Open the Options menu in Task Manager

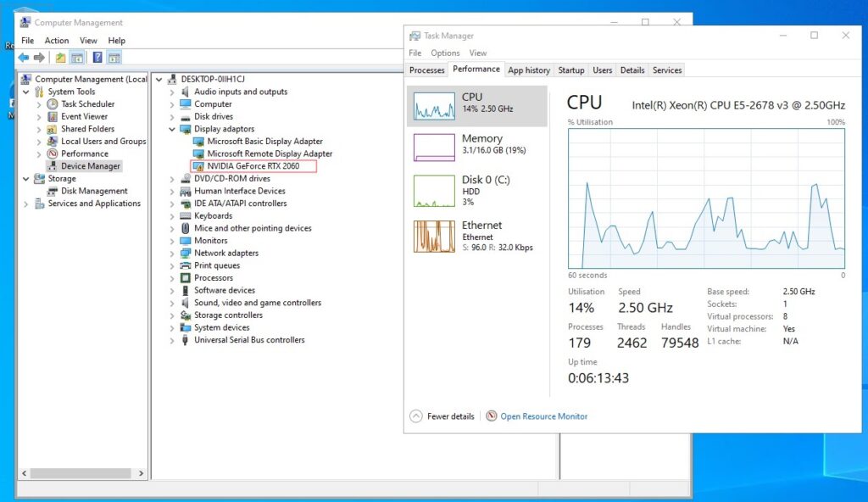(x=445, y=53)
